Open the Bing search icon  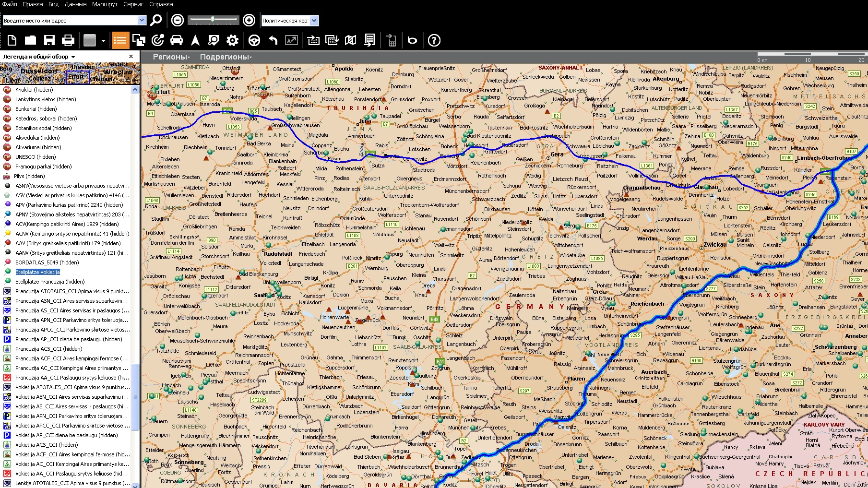pos(412,40)
